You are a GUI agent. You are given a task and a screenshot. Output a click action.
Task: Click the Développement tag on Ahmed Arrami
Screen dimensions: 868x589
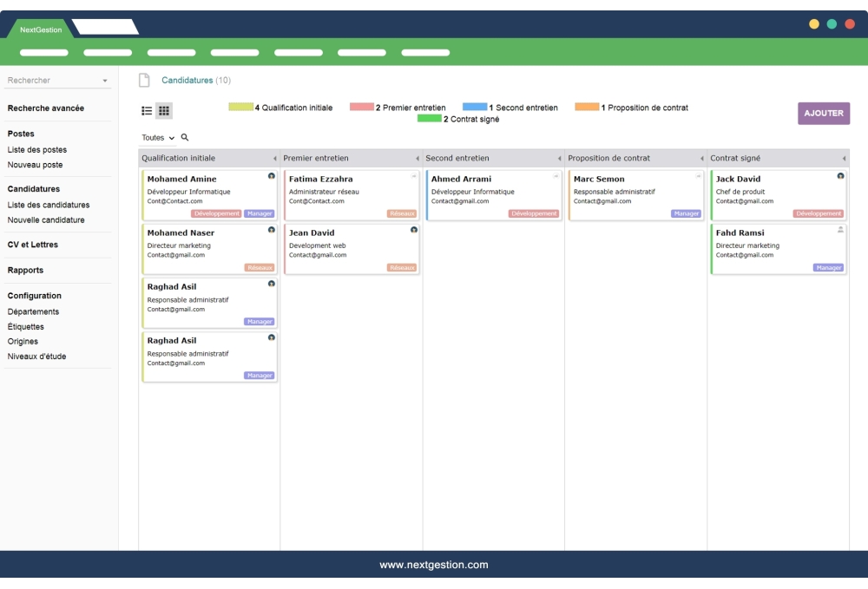click(534, 213)
